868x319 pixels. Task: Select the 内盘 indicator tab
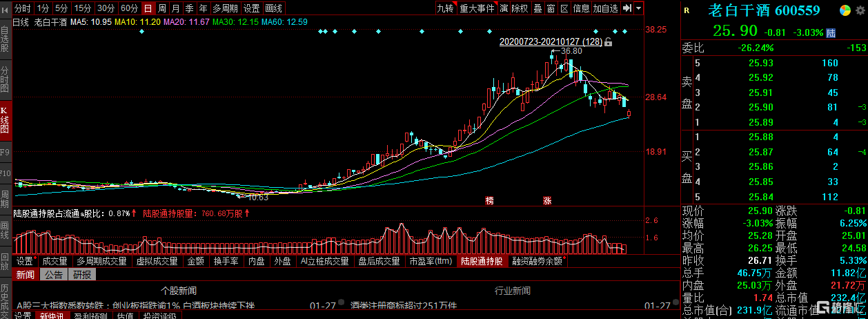[256, 262]
